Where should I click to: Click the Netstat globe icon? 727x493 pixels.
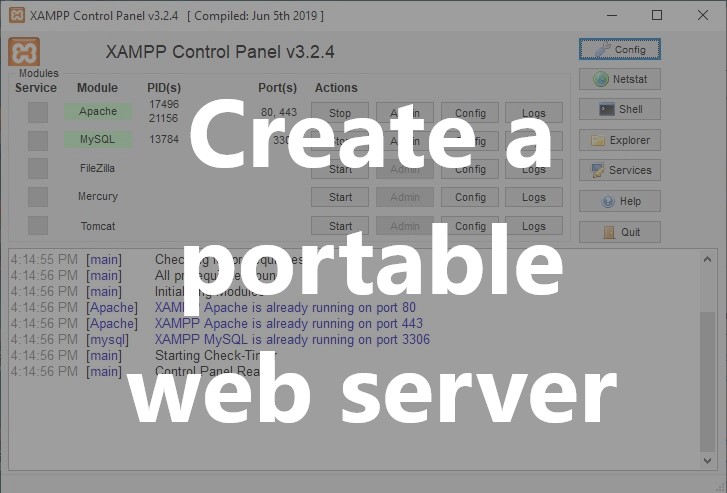click(x=600, y=79)
